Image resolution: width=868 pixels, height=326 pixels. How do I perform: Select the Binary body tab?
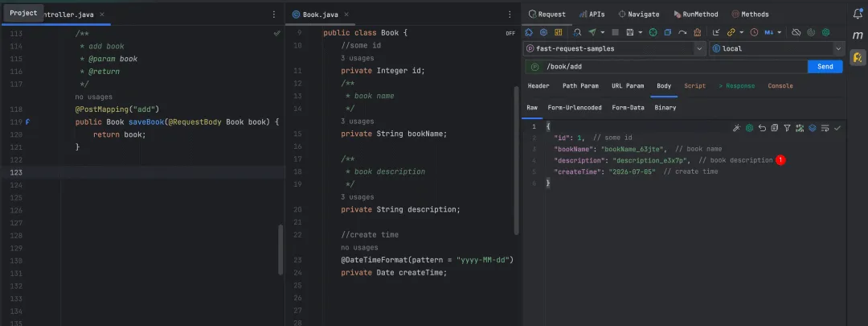click(x=665, y=108)
